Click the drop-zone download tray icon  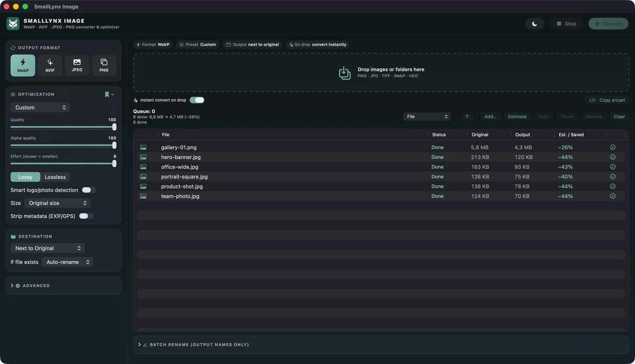click(x=344, y=73)
